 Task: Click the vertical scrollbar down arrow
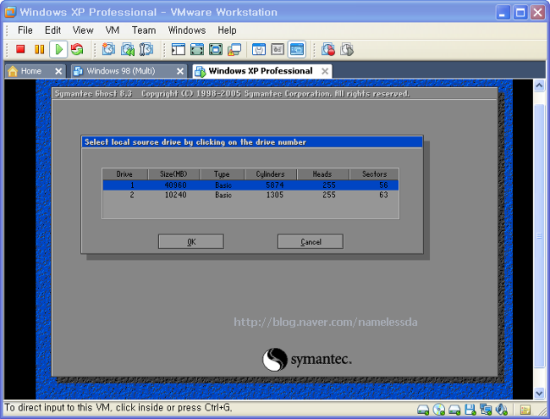pos(539,393)
